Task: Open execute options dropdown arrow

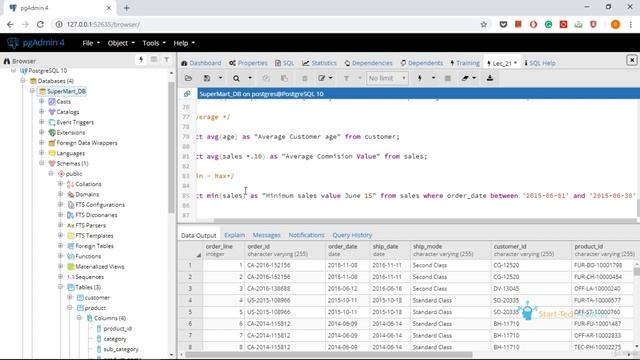Action: click(433, 78)
